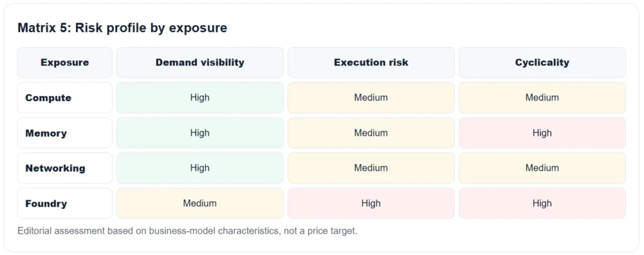This screenshot has width=644, height=255.
Task: Click the editorial assessment footnote text
Action: click(187, 231)
